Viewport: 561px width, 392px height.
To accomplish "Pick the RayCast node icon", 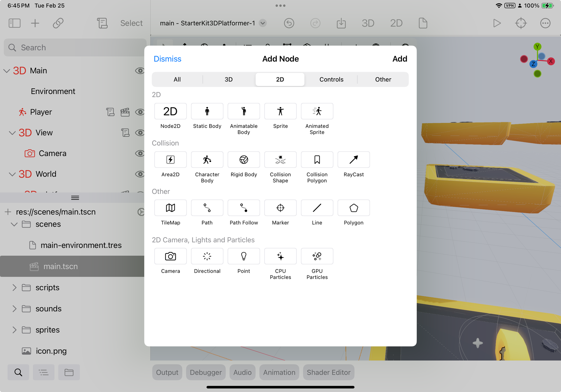I will tap(353, 160).
